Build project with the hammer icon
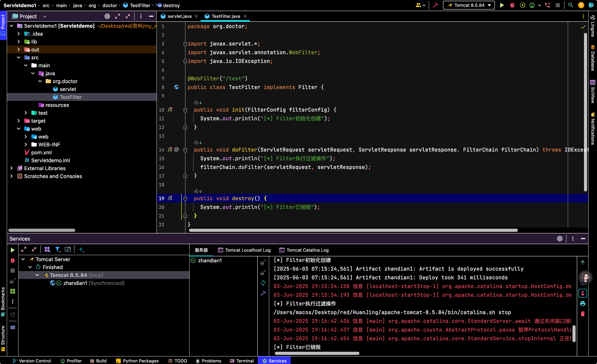This screenshot has height=364, width=597. [x=435, y=5]
